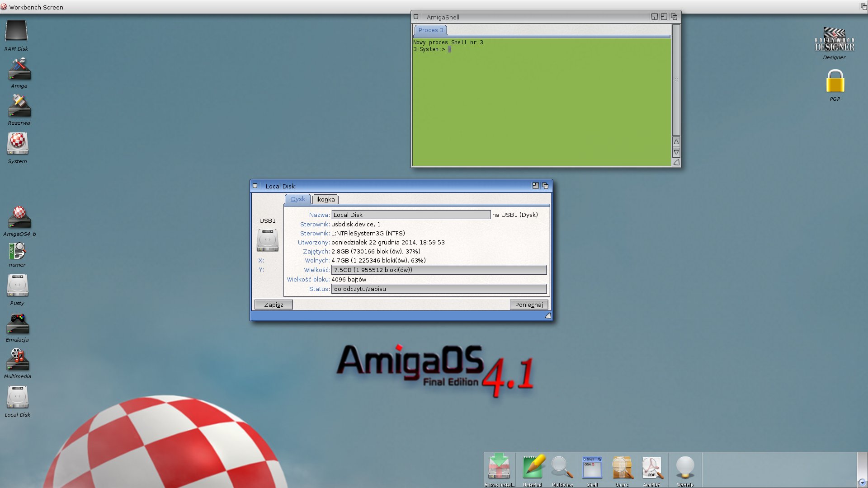Click the Workbench Screen boing ball title icon
Image resolution: width=868 pixels, height=488 pixels.
click(4, 7)
